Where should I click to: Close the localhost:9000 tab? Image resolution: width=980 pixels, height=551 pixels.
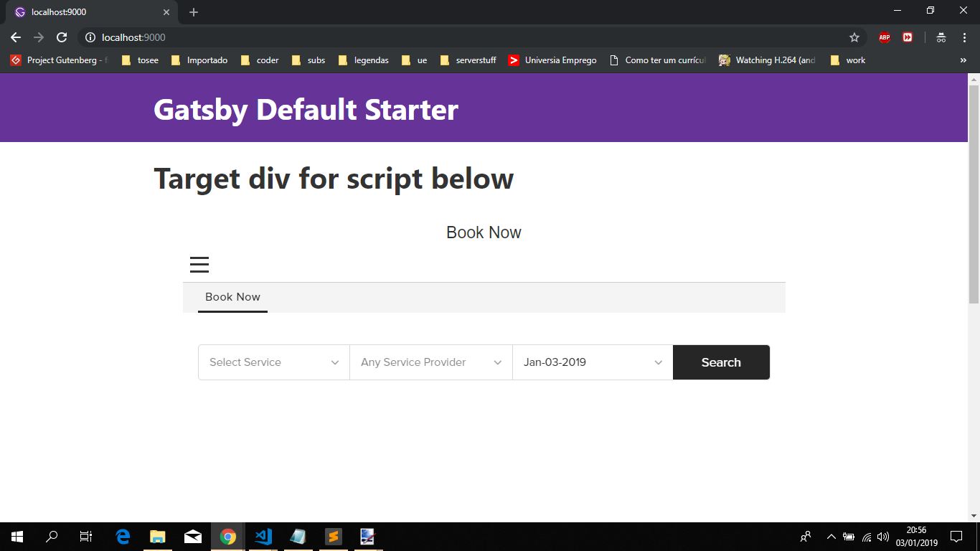[166, 12]
